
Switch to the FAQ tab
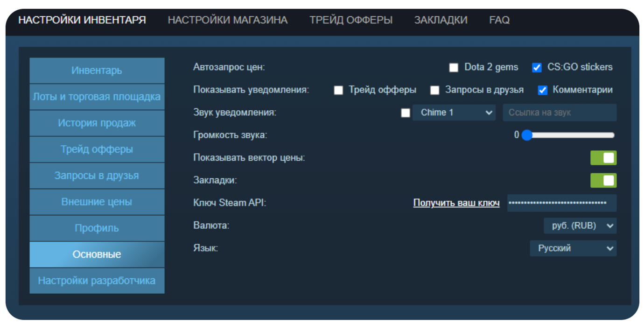point(499,20)
